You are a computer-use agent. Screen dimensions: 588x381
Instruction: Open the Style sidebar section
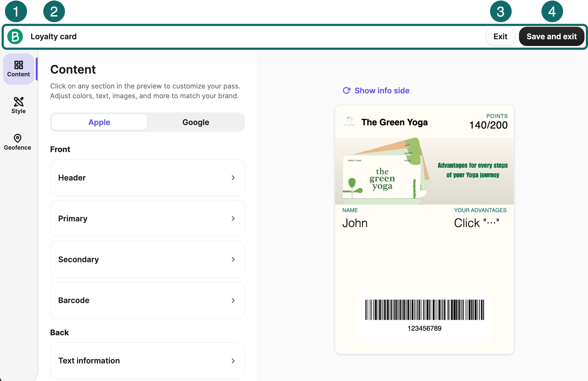click(x=18, y=106)
